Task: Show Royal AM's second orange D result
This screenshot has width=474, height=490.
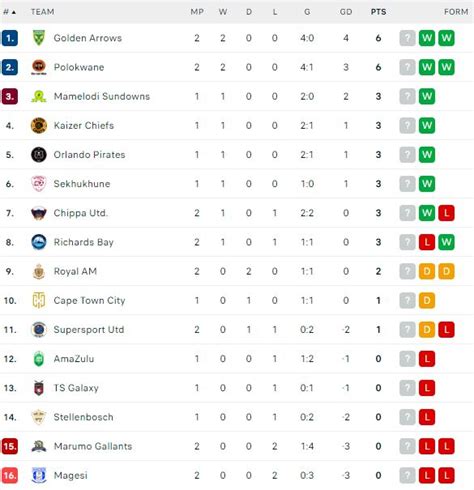Action: click(x=446, y=271)
